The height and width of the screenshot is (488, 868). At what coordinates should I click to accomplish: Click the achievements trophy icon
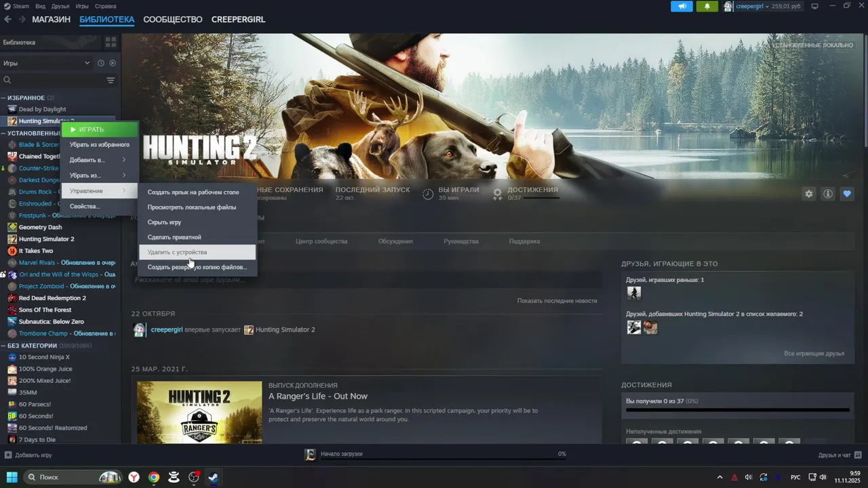tap(497, 194)
